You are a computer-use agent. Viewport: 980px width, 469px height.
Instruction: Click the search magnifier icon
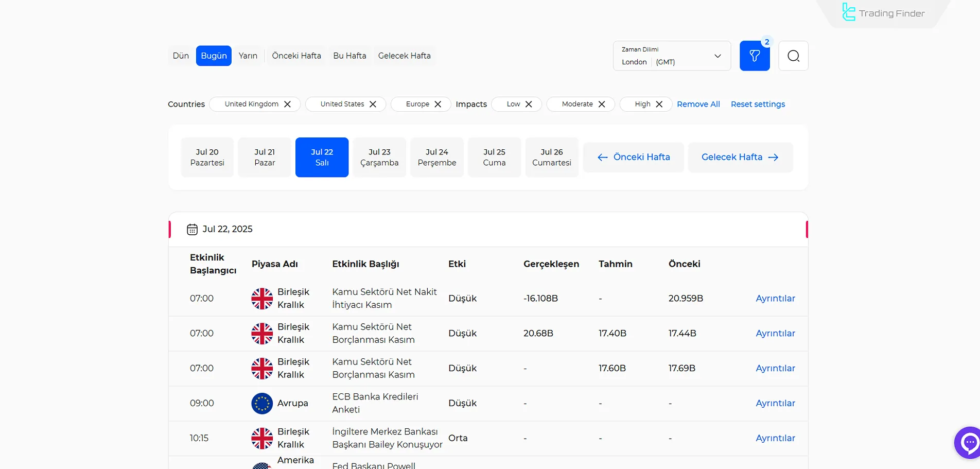793,56
